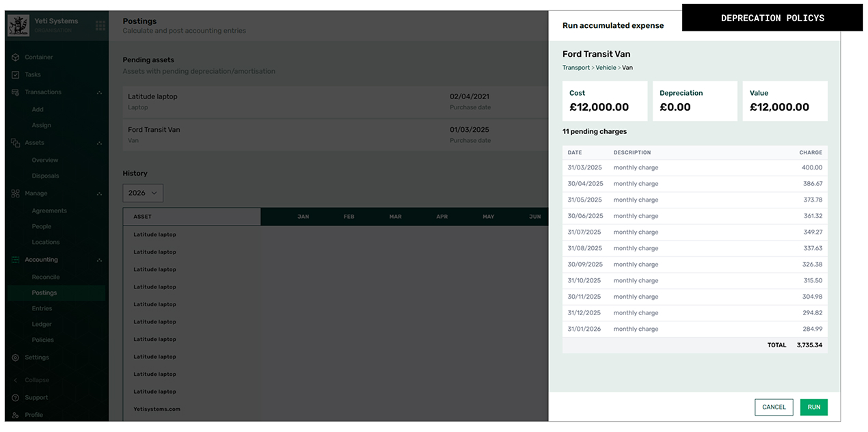Open Tasks from the sidebar icon
Screen dimensions: 868x432
14,75
